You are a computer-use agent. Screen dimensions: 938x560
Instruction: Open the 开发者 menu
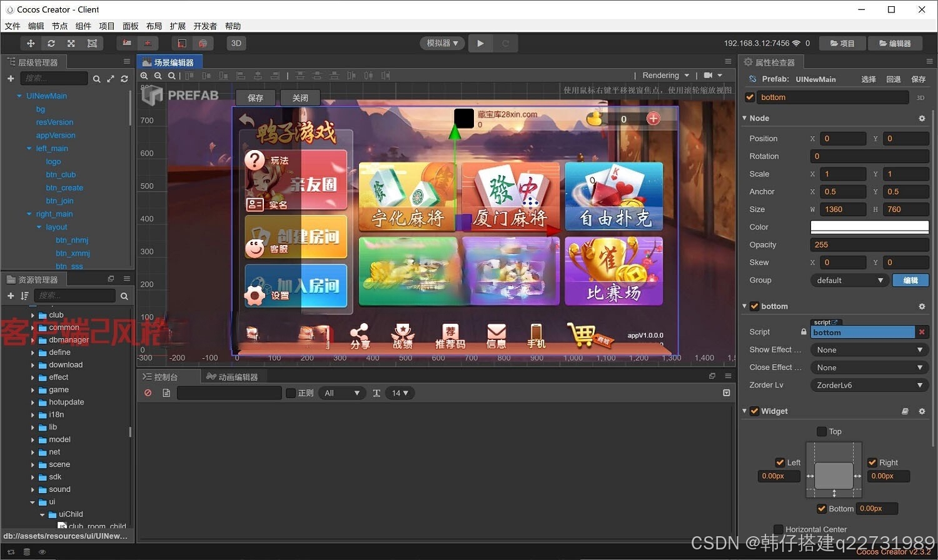click(205, 26)
